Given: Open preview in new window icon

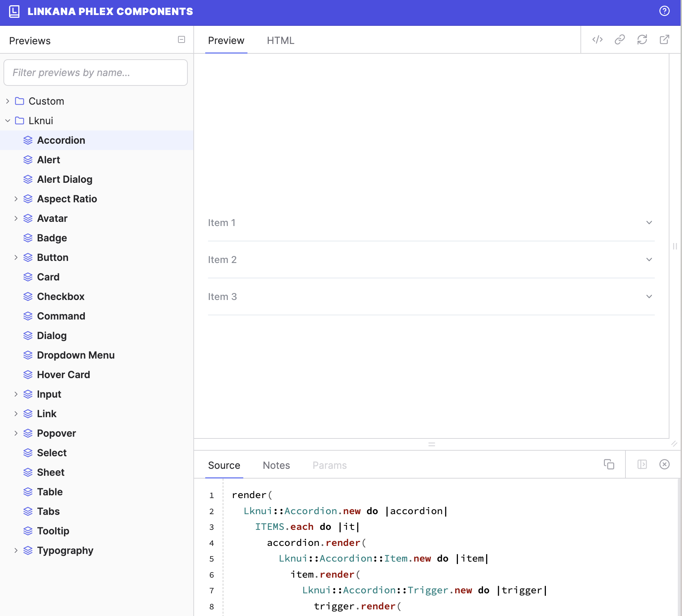Looking at the screenshot, I should 664,39.
